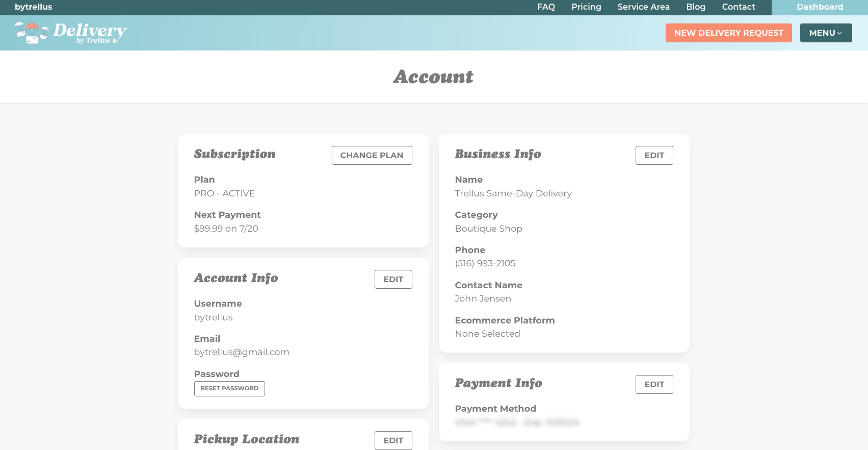Click the Trellus Same-Day Delivery name
Image resolution: width=868 pixels, height=450 pixels.
click(513, 193)
